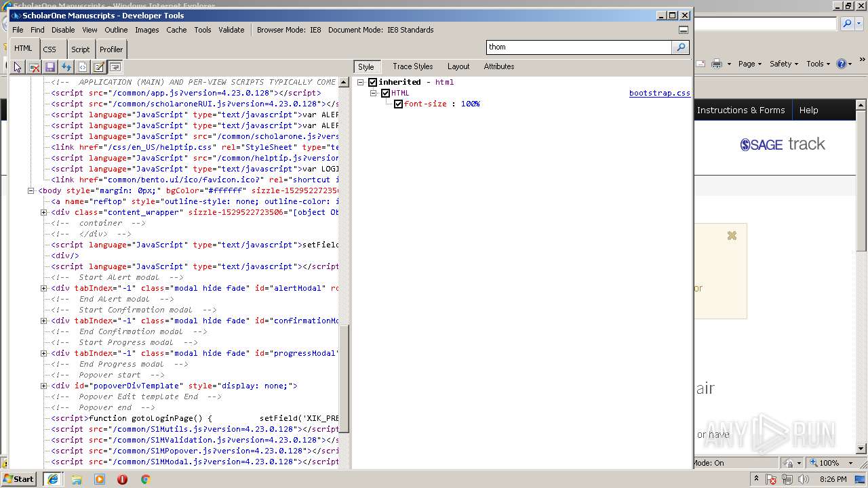Viewport: 868px width, 488px height.
Task: Click the search field containing 'thom'
Action: [x=579, y=47]
